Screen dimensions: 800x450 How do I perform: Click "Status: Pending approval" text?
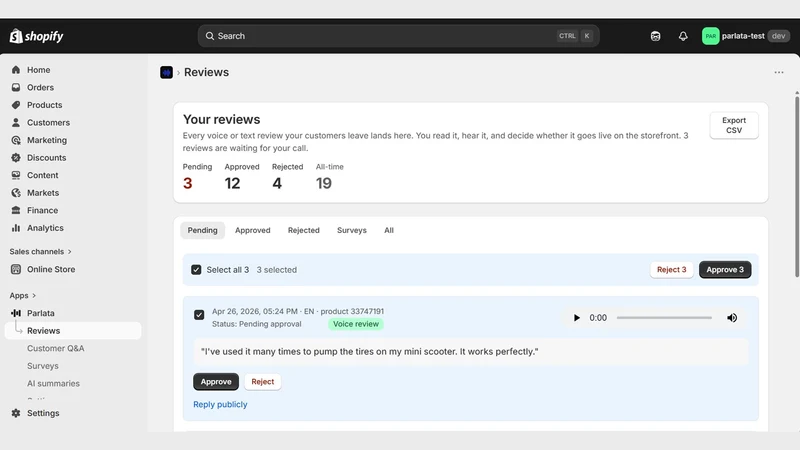[257, 324]
